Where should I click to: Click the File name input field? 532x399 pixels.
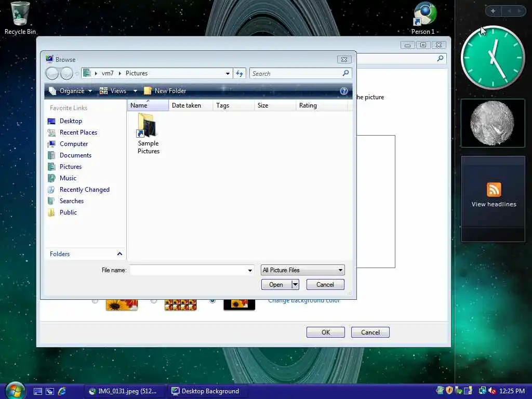191,270
